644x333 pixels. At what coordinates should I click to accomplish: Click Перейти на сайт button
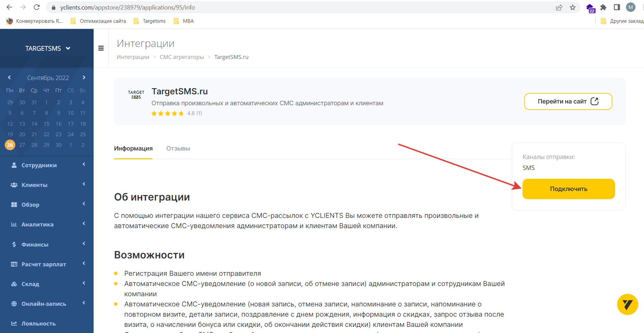[568, 101]
